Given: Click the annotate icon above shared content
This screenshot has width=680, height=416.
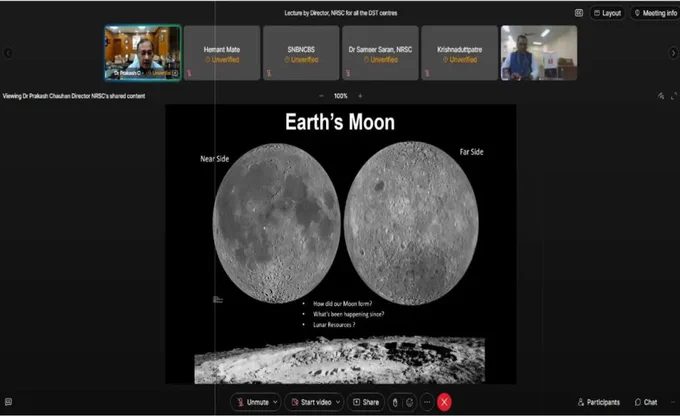Looking at the screenshot, I should point(660,96).
